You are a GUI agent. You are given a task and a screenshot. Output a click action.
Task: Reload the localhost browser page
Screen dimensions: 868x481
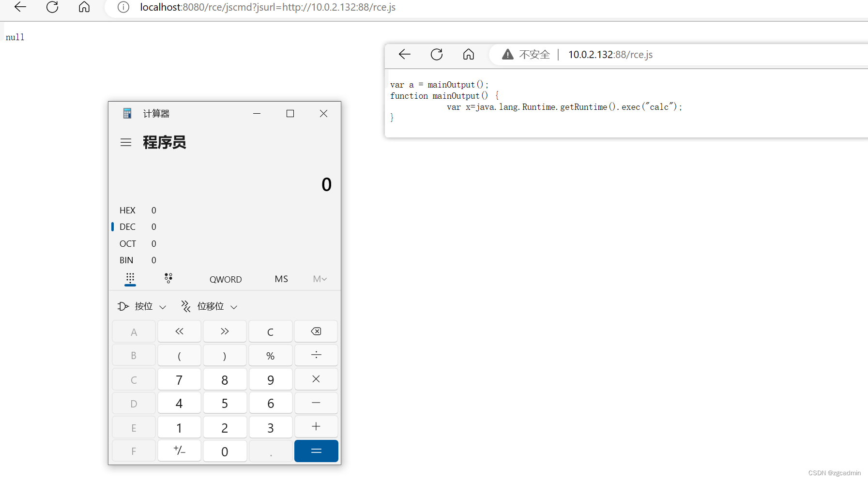pyautogui.click(x=52, y=7)
